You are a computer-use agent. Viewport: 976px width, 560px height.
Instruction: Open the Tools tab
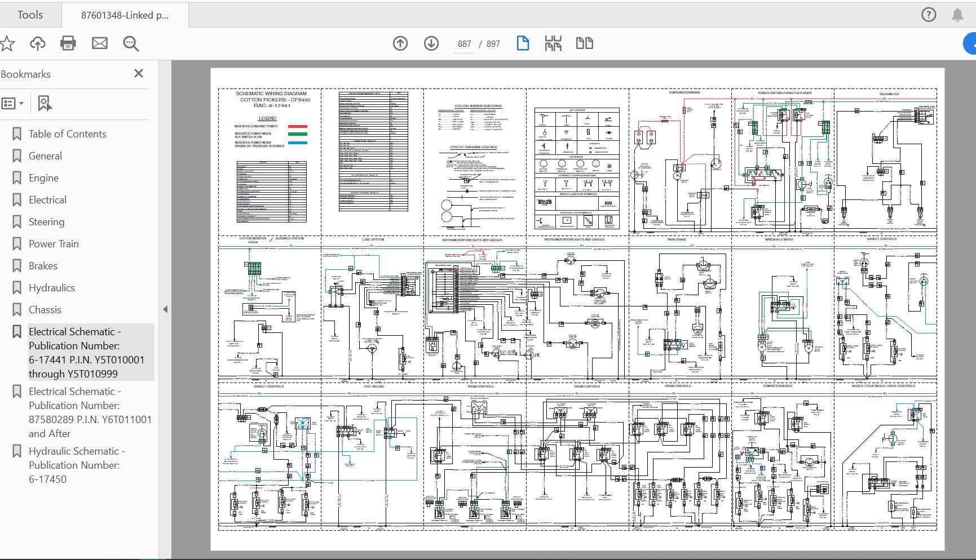coord(30,15)
